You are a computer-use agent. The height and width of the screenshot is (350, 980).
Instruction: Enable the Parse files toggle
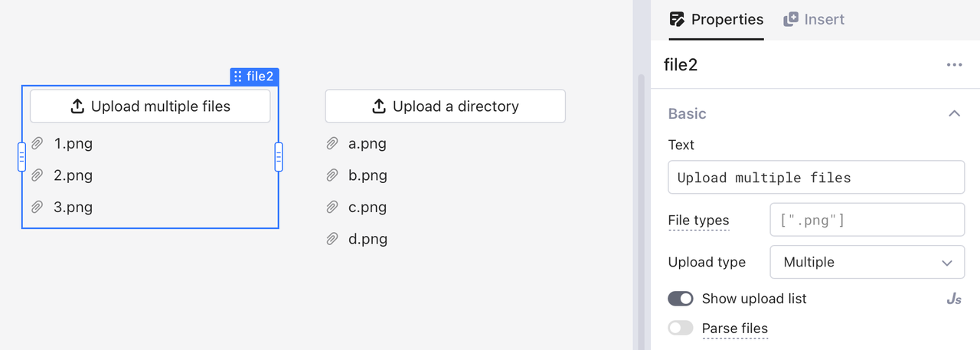click(681, 329)
